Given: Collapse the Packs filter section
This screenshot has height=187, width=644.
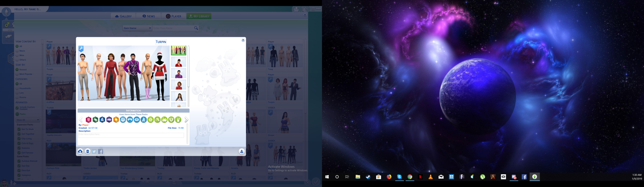Looking at the screenshot, I should (x=17, y=114).
